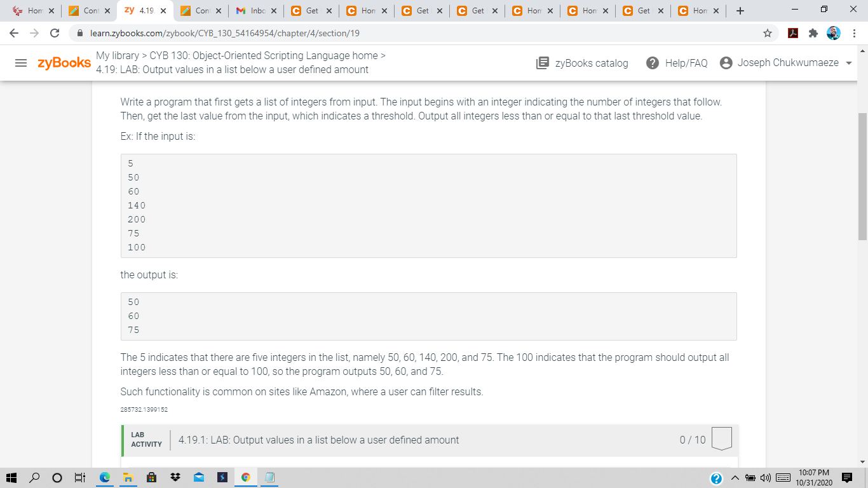
Task: Open the Adobe Acrobat extension icon
Action: (793, 32)
